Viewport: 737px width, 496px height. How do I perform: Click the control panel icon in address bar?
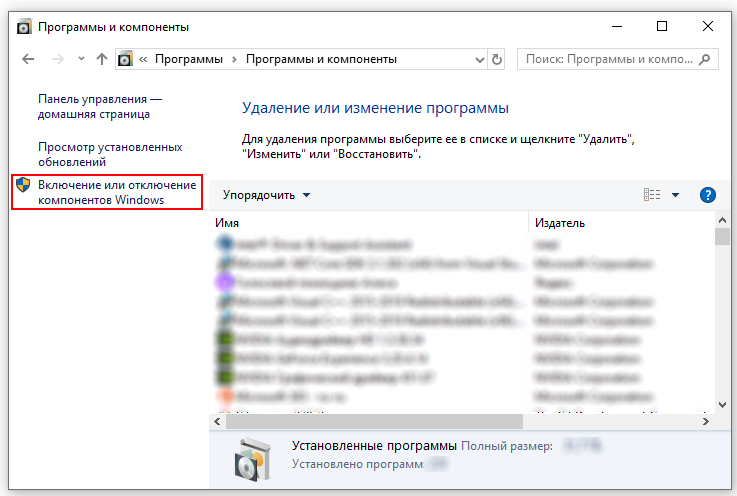(126, 60)
